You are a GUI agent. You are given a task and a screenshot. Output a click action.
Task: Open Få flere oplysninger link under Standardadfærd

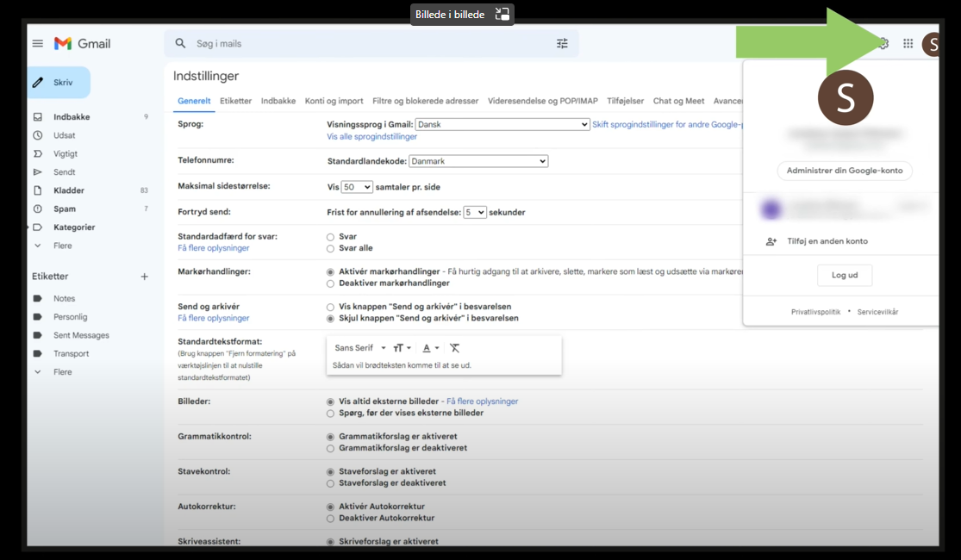point(213,248)
